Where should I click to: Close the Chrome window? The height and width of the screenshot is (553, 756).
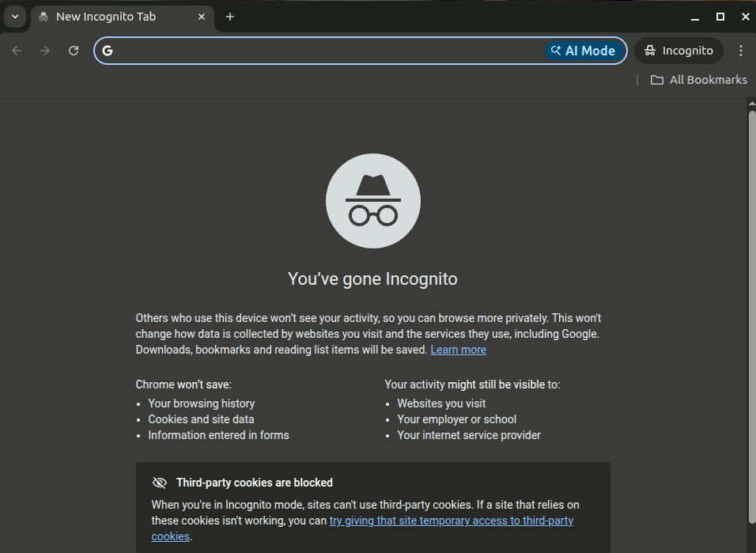click(746, 17)
